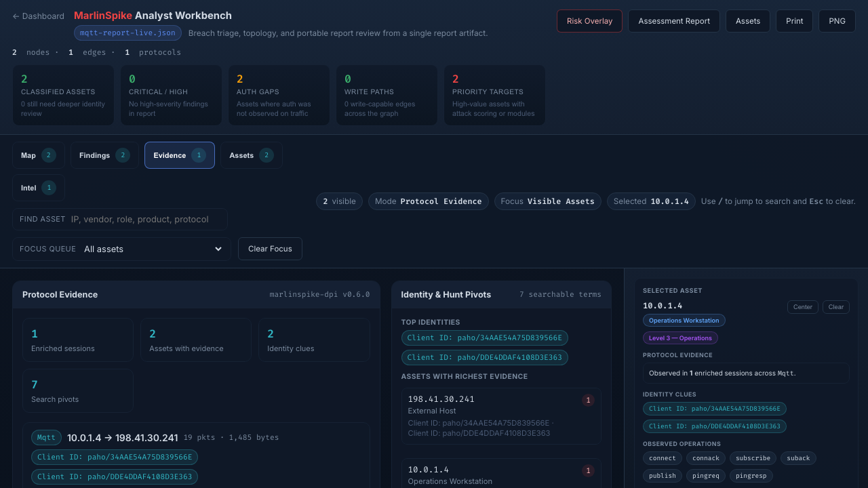This screenshot has width=868, height=488.
Task: Click the Find Asset search field
Action: click(x=119, y=218)
